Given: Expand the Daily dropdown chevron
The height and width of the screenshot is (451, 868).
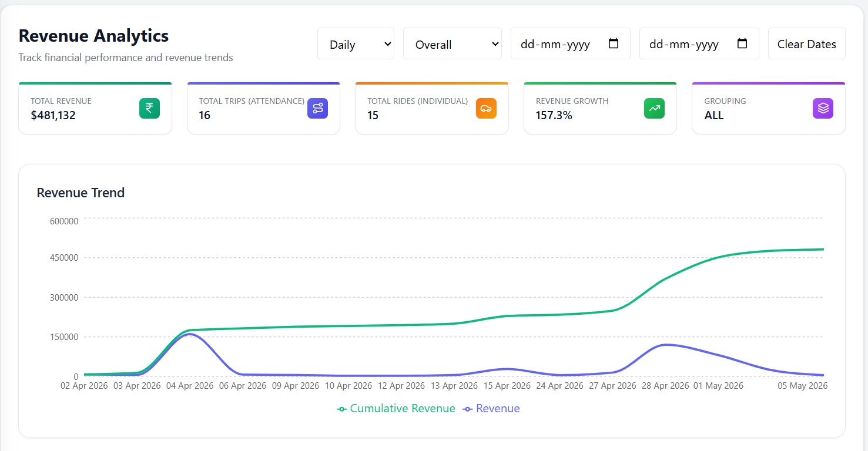Looking at the screenshot, I should click(388, 43).
